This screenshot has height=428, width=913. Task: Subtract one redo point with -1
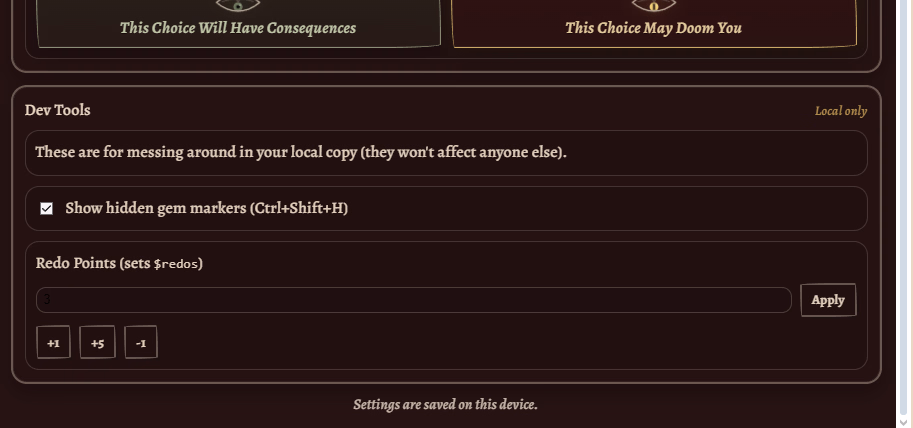141,342
